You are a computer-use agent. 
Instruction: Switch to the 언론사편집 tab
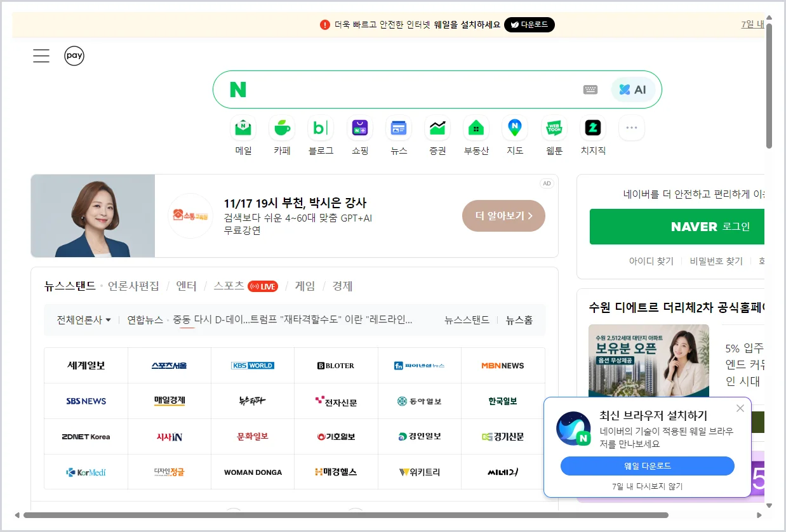click(133, 286)
